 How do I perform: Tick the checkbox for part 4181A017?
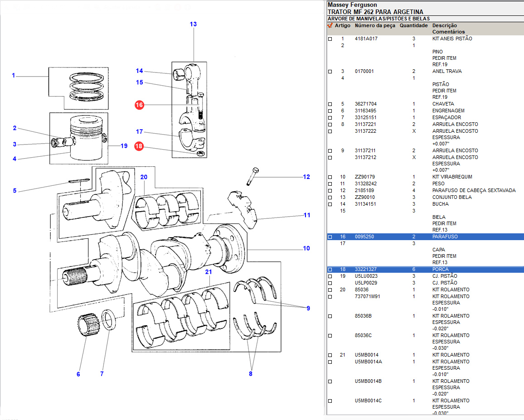pos(330,39)
